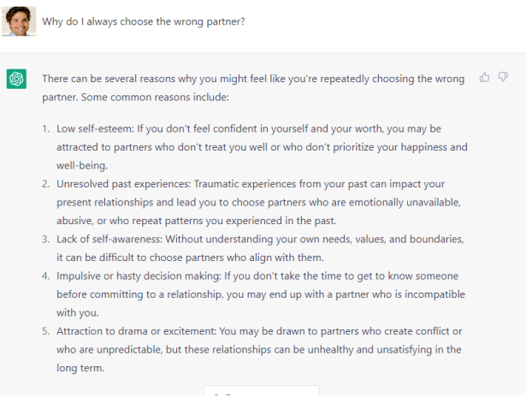Click the thumbs down icon
This screenshot has height=403, width=532.
point(504,78)
